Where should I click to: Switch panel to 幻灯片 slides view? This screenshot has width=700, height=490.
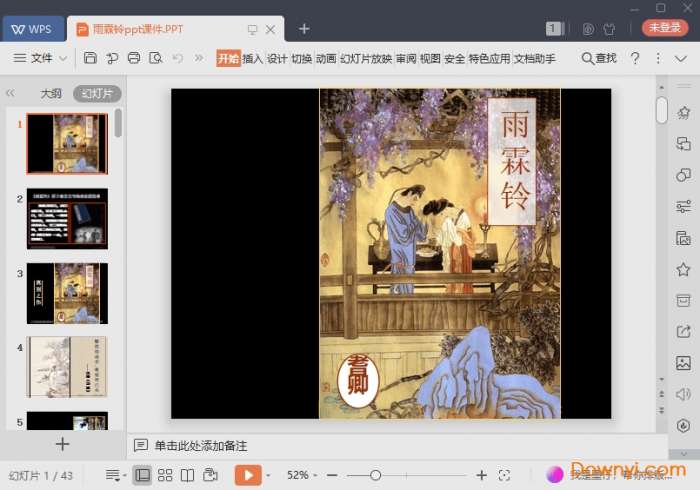click(97, 94)
